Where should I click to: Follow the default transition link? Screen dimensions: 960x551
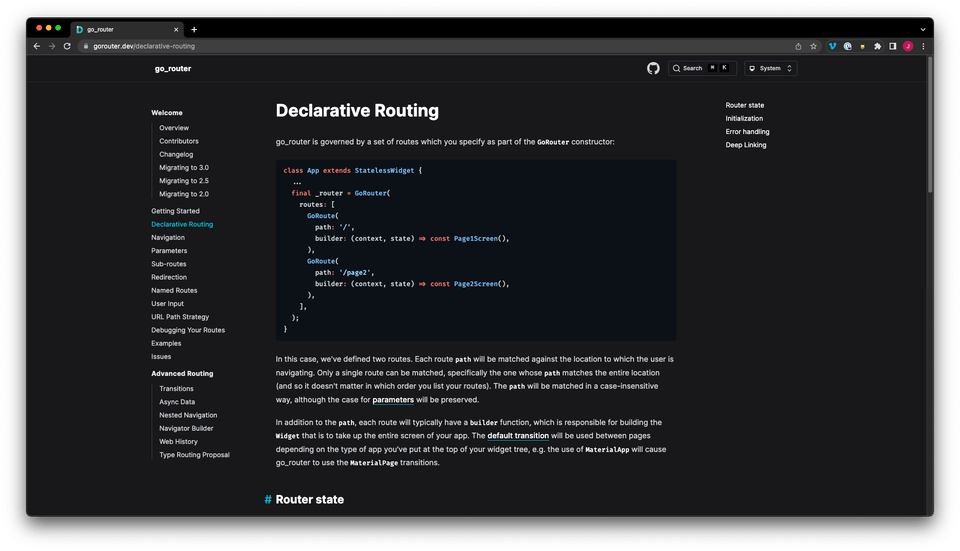pos(518,436)
